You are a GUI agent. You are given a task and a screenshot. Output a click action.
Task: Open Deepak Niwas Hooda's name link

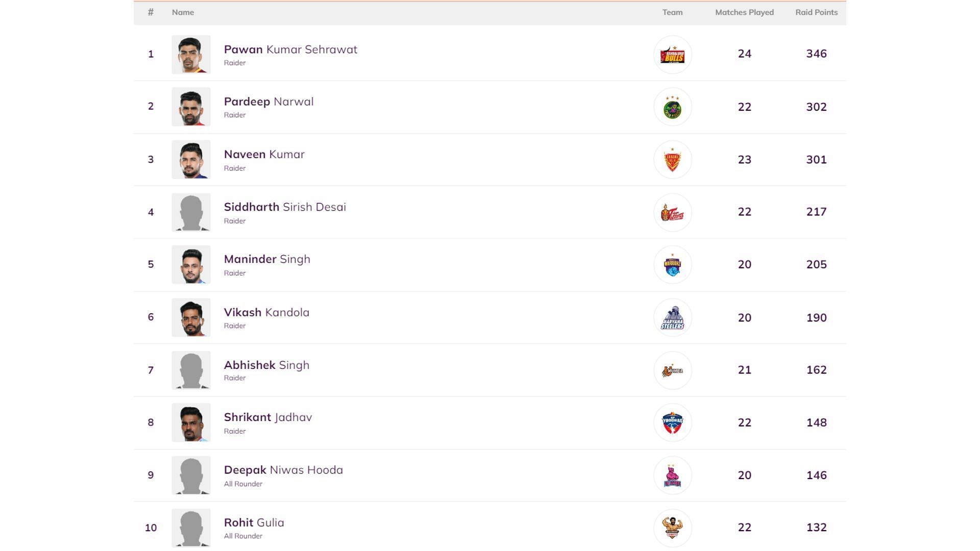point(283,470)
